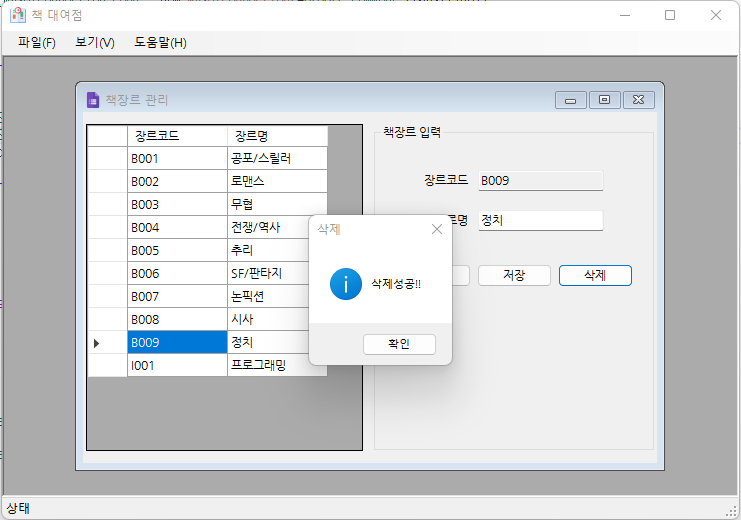
Task: Click 확인 in the 삭제 dialog
Action: pos(399,344)
